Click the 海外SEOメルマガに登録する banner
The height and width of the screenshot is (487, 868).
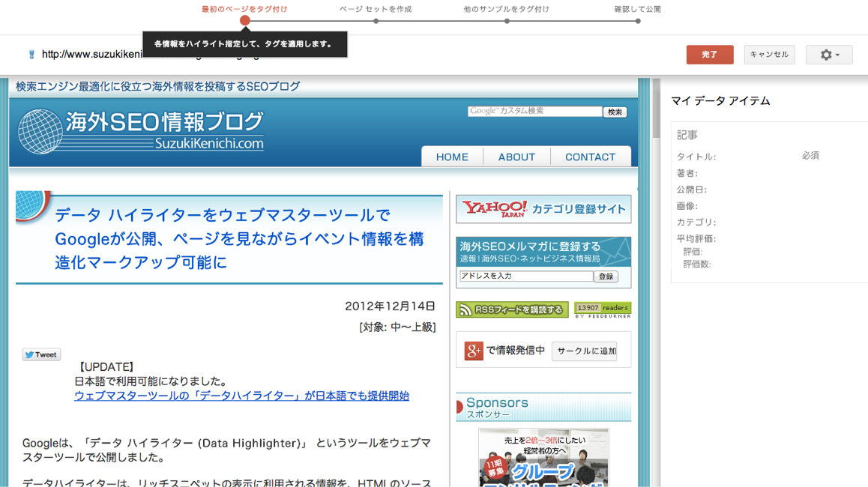tap(543, 252)
